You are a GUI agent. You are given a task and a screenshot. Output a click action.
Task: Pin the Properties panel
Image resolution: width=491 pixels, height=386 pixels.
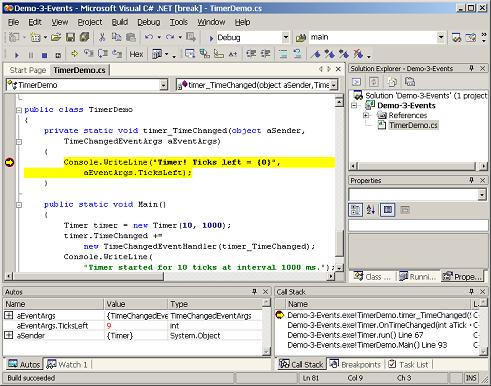pos(471,180)
